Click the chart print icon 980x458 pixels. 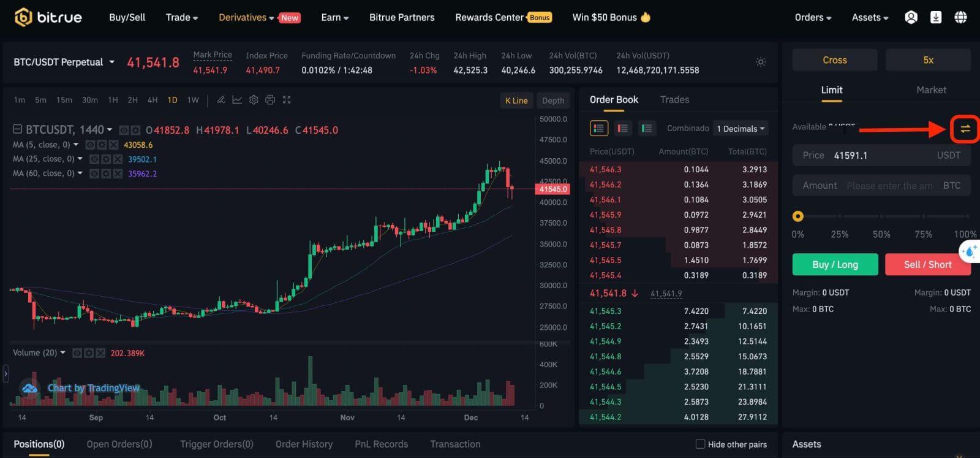click(270, 100)
